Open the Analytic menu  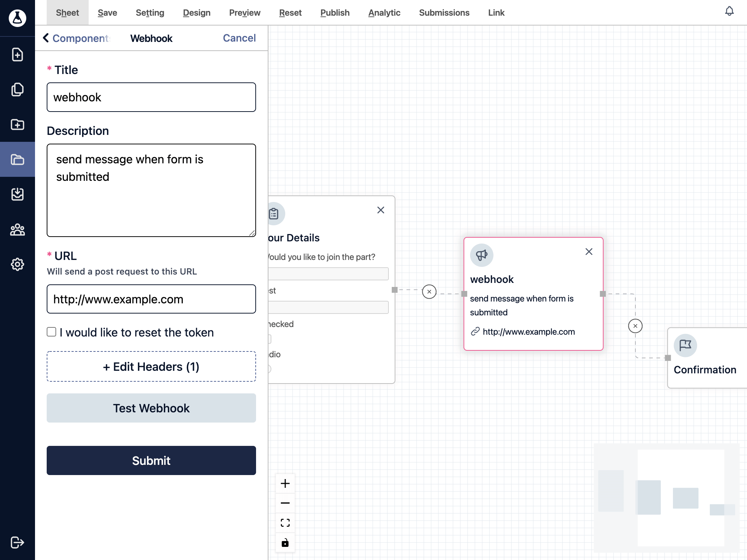click(384, 13)
